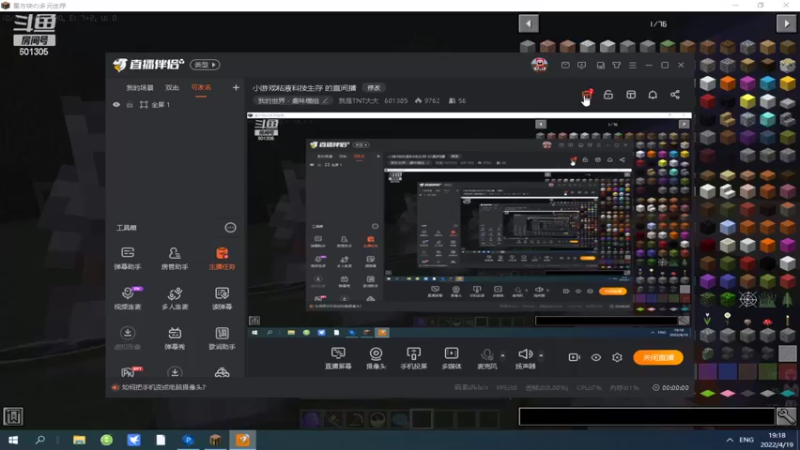Click the 修改 button beside stream title

[373, 88]
